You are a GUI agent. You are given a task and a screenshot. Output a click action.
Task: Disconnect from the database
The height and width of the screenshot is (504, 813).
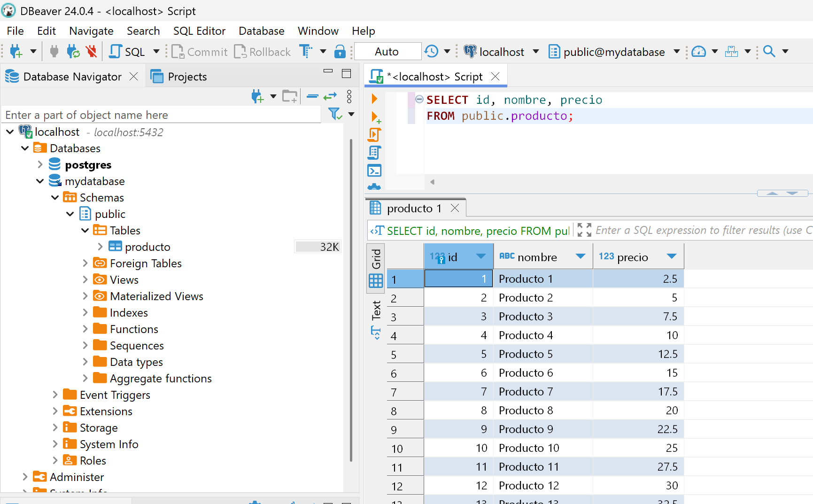point(91,51)
